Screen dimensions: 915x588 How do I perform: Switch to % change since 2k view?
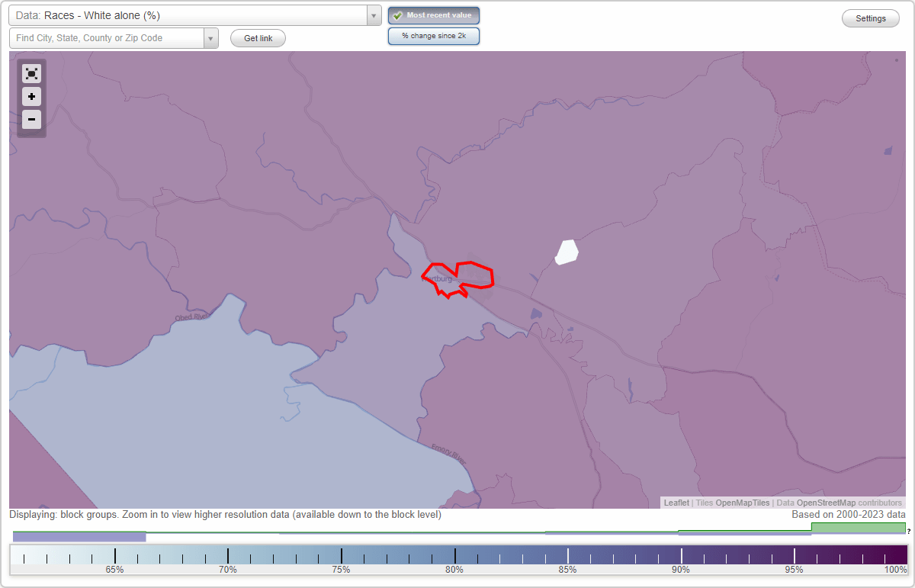coord(434,35)
